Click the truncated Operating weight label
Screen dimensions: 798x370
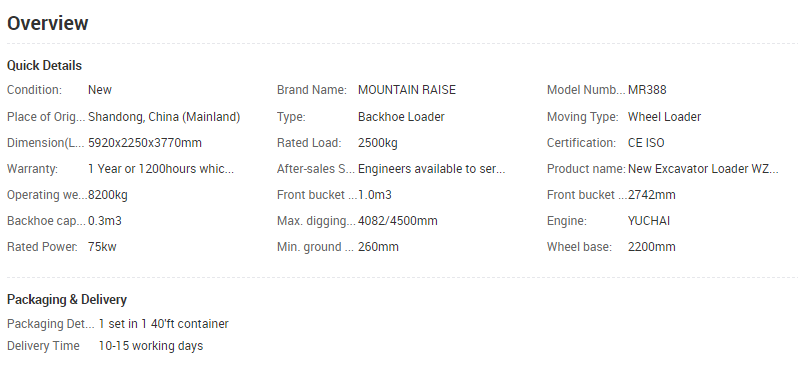(x=47, y=195)
